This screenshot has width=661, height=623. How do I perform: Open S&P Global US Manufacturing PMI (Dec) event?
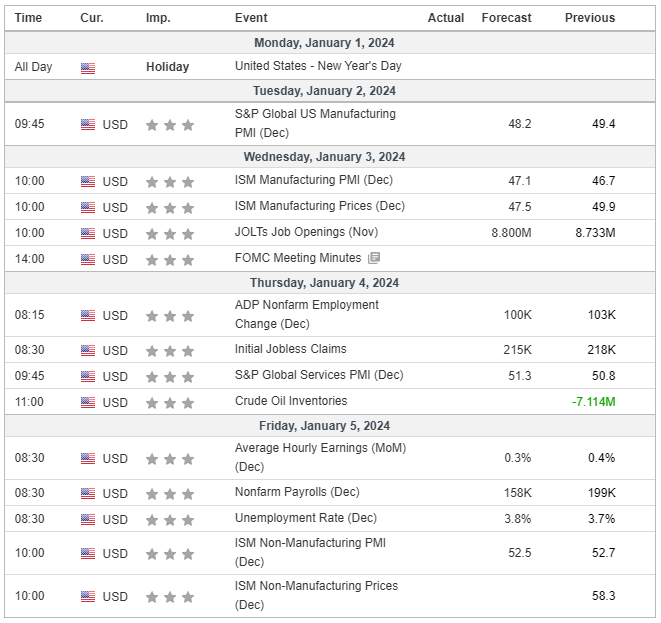point(315,123)
